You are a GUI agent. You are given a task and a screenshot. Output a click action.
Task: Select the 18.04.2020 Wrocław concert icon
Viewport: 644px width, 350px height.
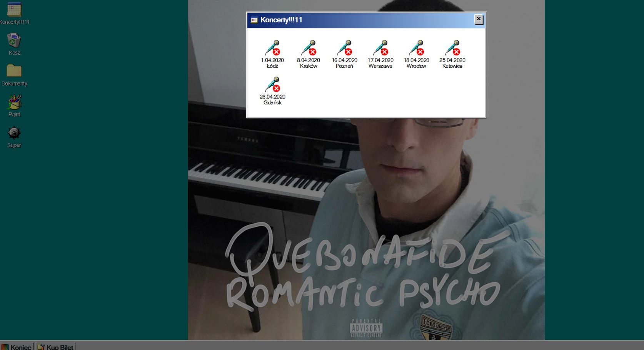[x=416, y=54]
